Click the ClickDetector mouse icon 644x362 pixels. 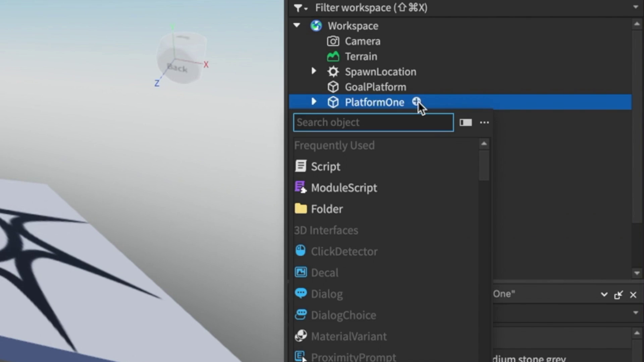[x=301, y=251]
